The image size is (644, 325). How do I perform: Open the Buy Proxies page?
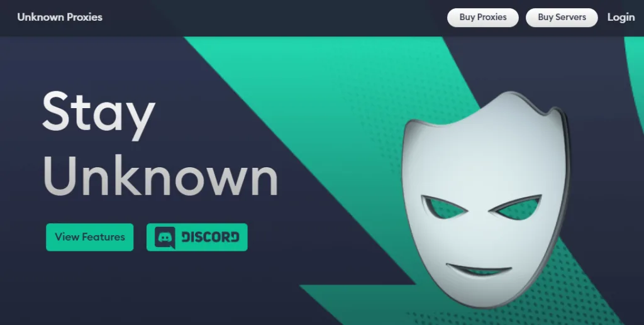tap(482, 17)
